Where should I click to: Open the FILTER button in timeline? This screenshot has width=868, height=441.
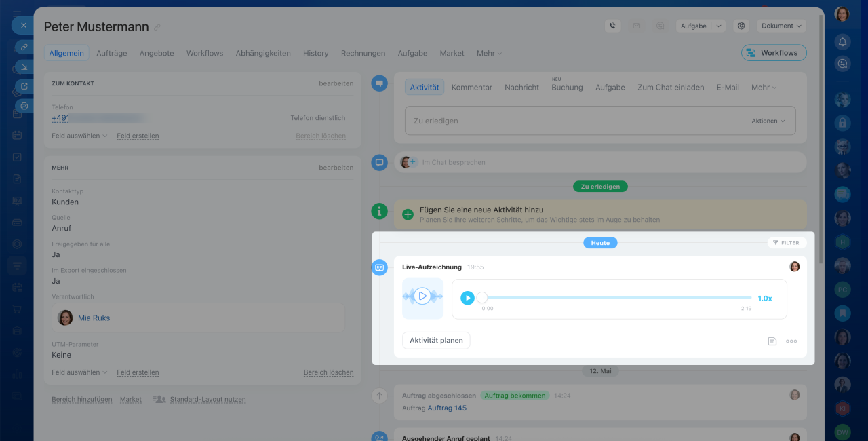click(787, 242)
